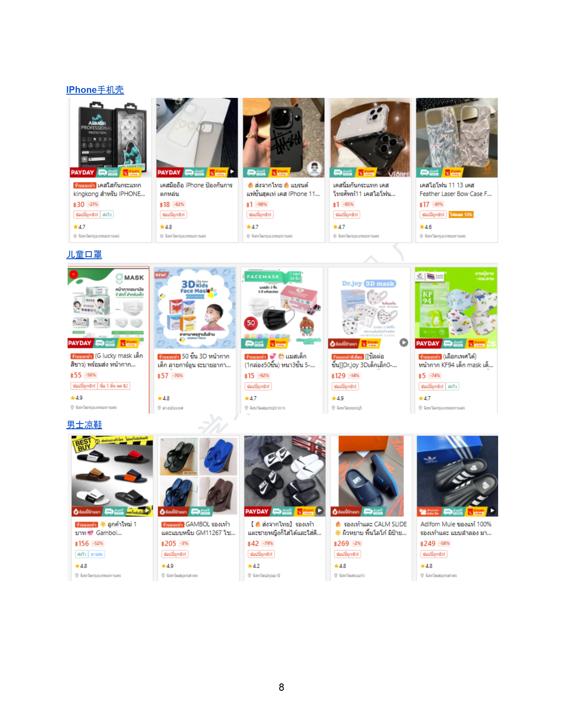
Task: Click the PAYDAY badge on KF94 kids mask
Action: click(x=428, y=343)
